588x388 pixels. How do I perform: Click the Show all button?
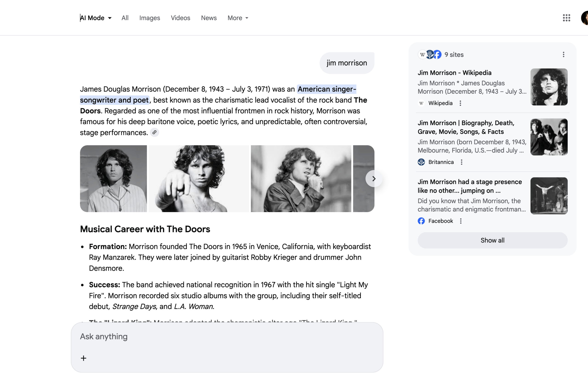(x=492, y=240)
